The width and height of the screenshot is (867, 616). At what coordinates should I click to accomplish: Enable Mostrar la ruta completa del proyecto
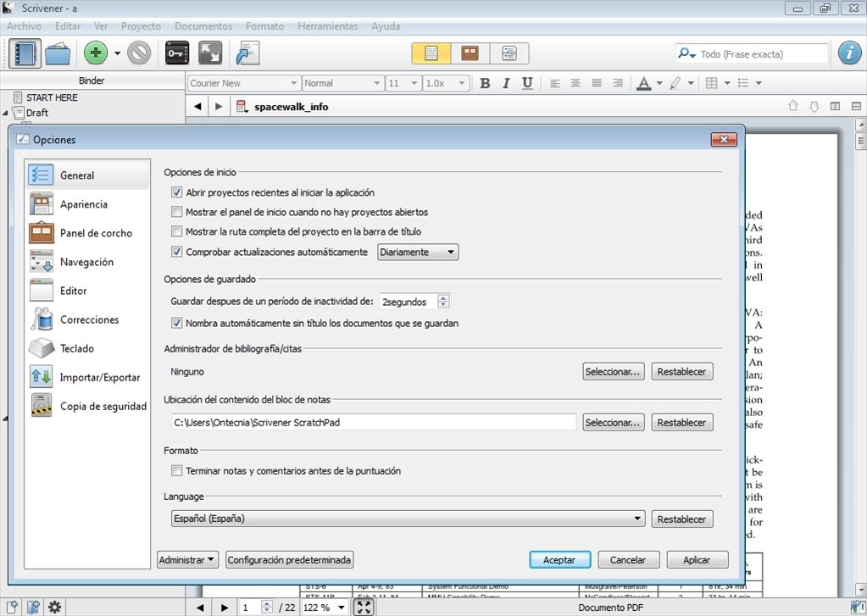point(176,231)
